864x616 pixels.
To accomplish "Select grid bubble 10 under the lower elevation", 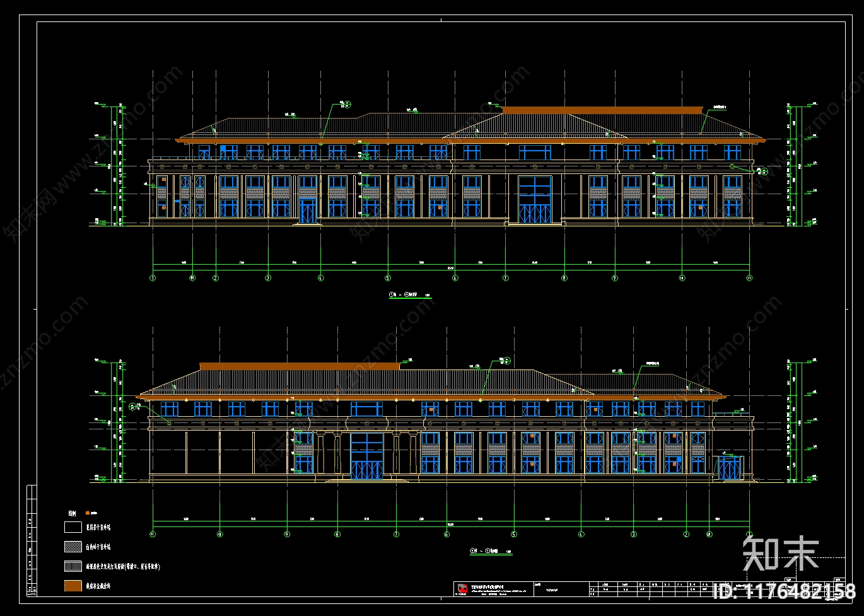I will (219, 534).
